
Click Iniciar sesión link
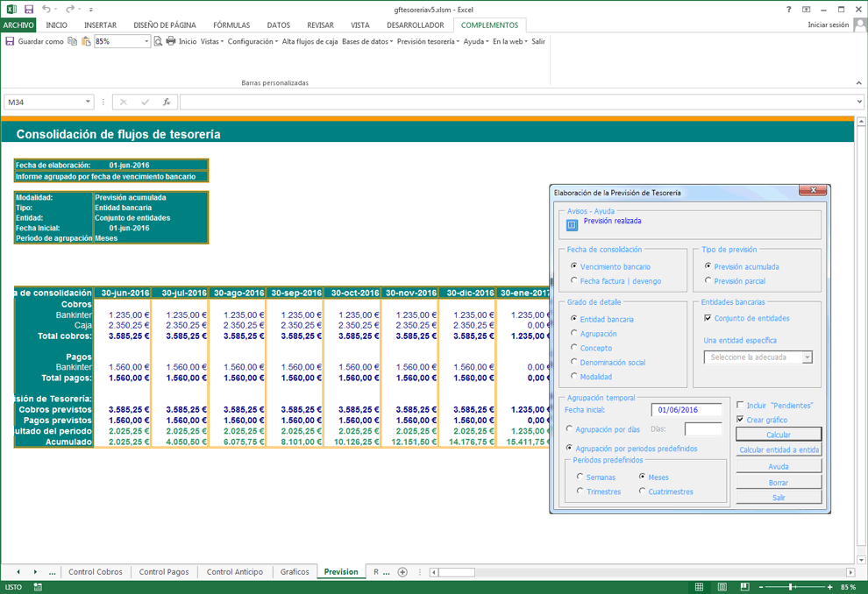point(828,25)
